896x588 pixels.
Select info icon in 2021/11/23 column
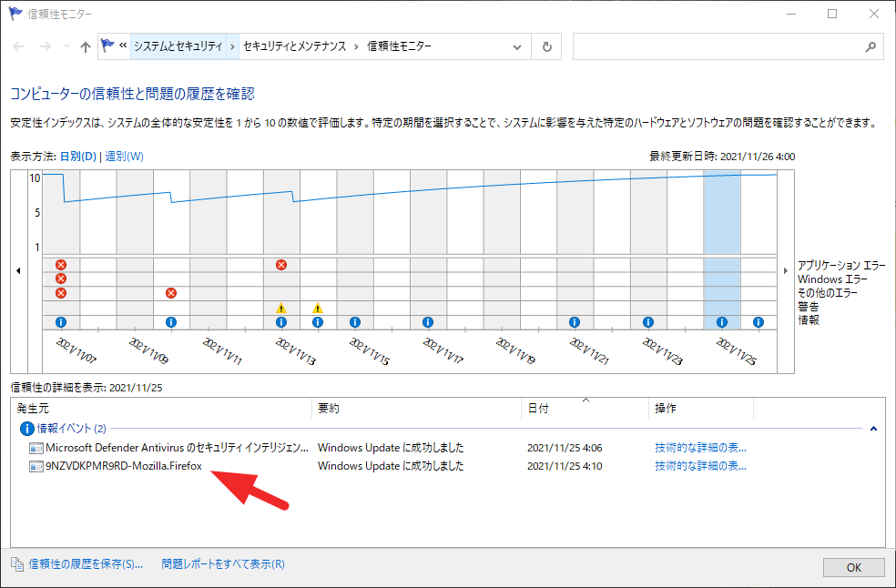[x=648, y=322]
